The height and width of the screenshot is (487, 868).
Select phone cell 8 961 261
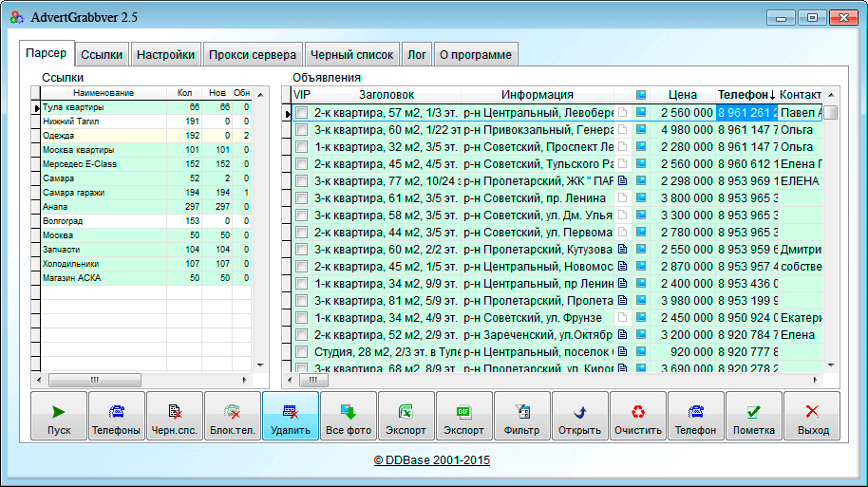[746, 113]
